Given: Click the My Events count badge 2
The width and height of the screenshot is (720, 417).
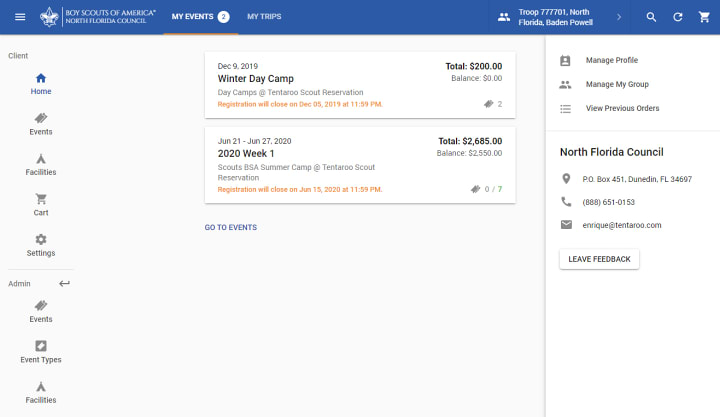Looking at the screenshot, I should point(224,17).
